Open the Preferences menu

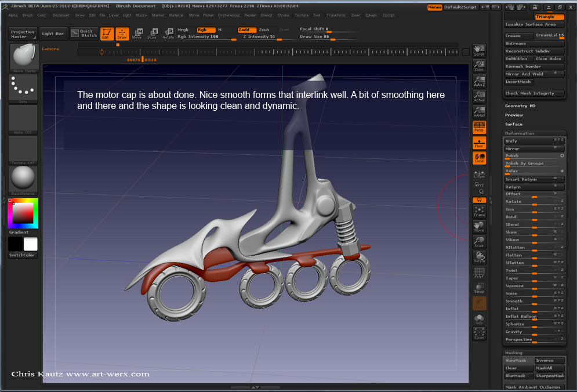(229, 16)
